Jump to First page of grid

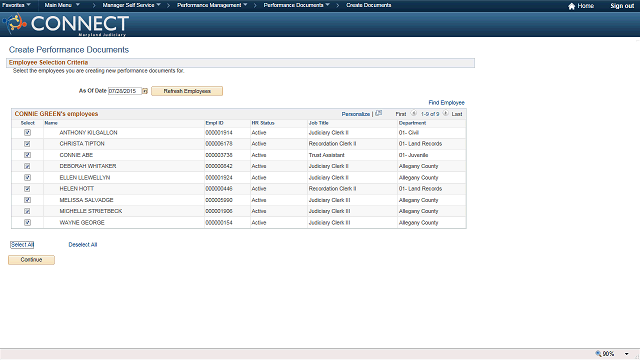pos(401,114)
